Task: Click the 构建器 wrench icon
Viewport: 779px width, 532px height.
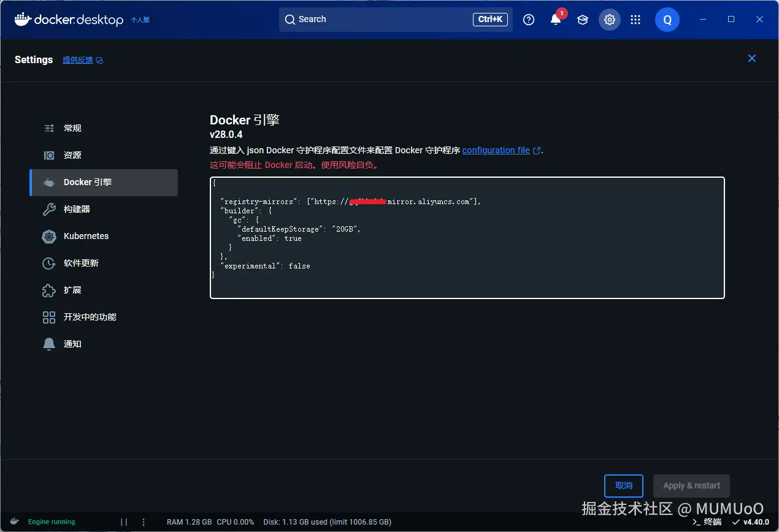Action: point(49,209)
